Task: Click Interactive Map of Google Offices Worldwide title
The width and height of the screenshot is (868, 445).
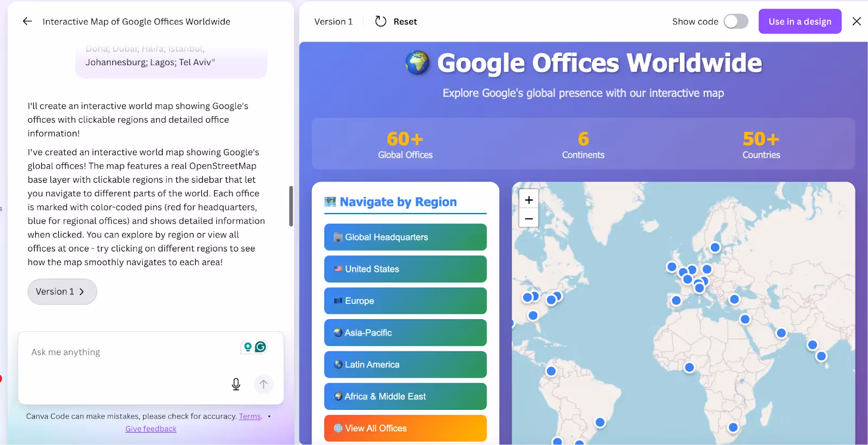Action: (x=136, y=22)
